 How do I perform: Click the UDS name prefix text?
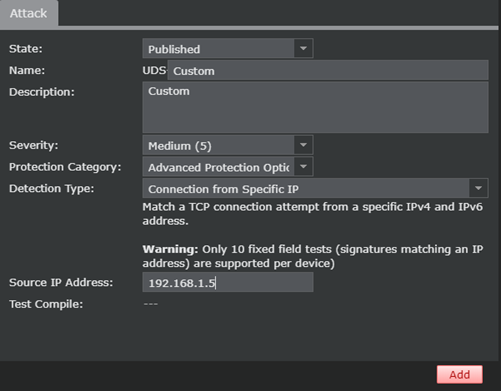coord(154,70)
